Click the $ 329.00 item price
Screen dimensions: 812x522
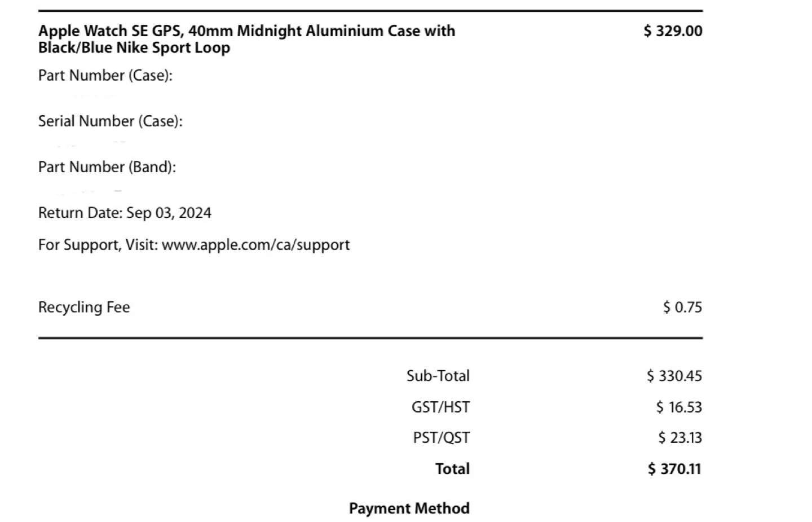(673, 31)
